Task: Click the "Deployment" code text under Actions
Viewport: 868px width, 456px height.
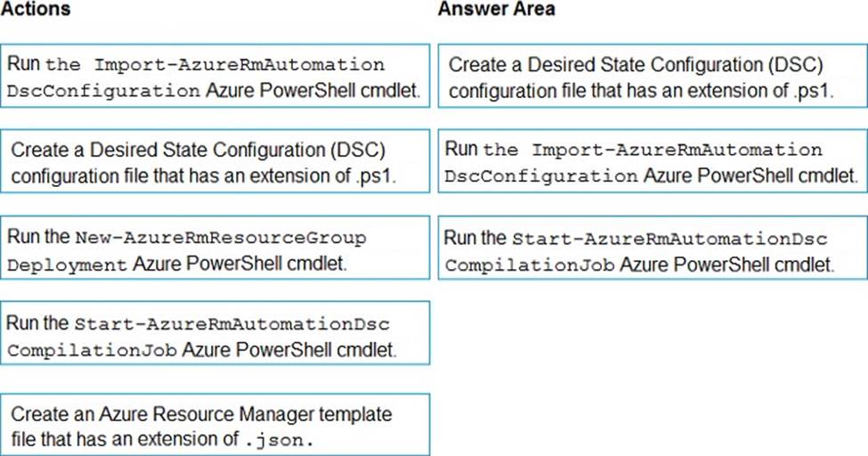Action: click(x=69, y=265)
